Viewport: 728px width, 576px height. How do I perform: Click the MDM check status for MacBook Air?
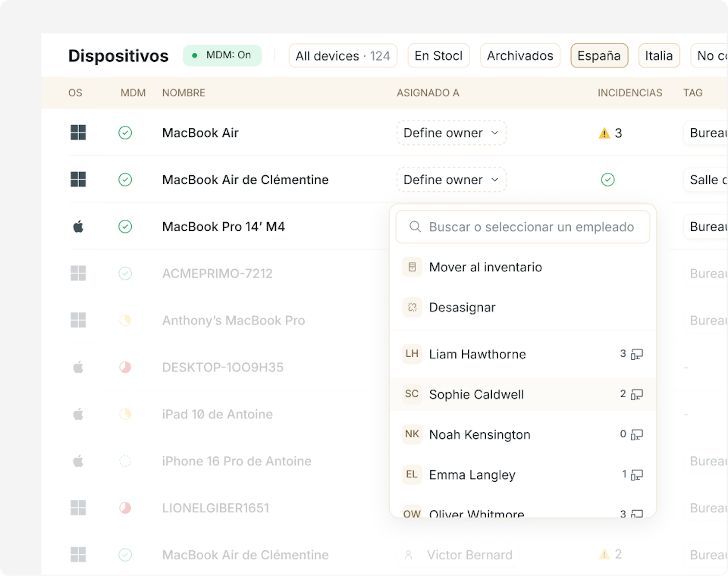(x=125, y=132)
